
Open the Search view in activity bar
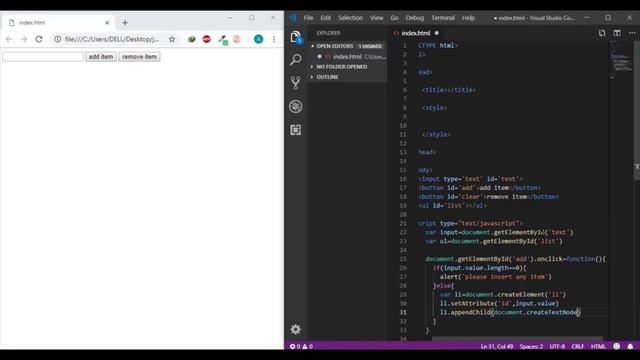(x=296, y=60)
